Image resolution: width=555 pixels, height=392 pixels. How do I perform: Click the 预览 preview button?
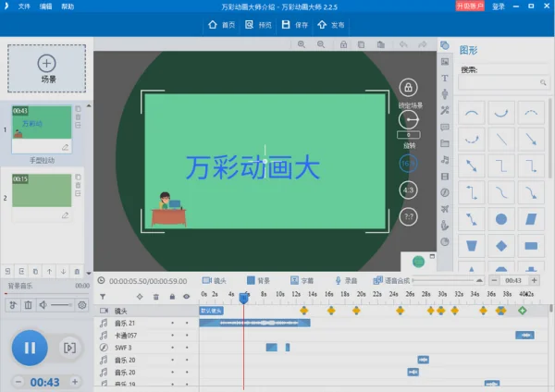point(258,25)
